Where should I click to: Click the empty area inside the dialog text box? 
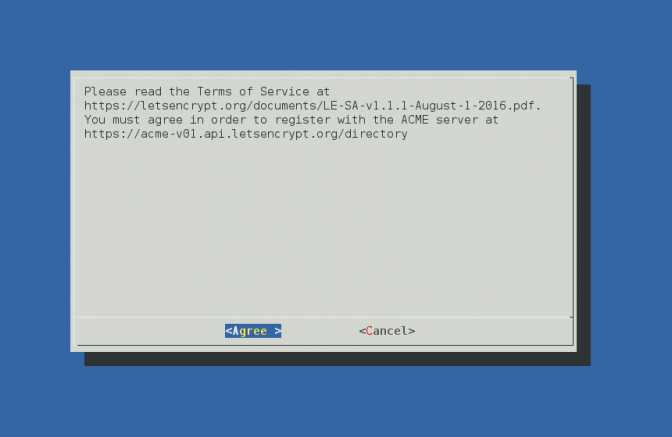tap(324, 227)
